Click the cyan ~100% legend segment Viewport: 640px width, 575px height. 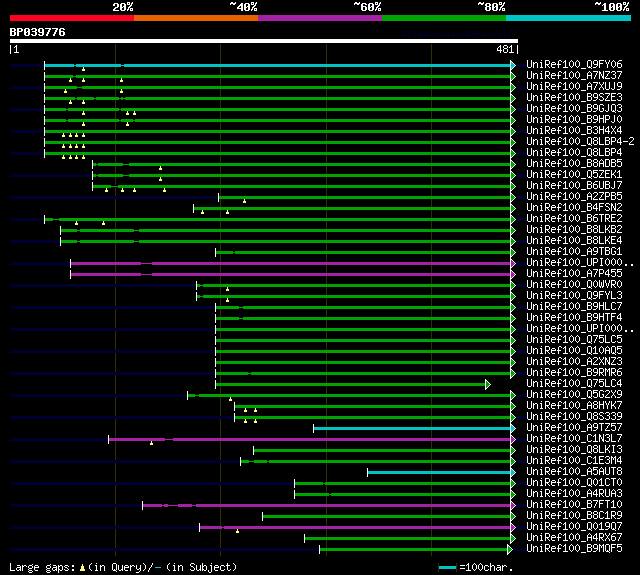569,18
